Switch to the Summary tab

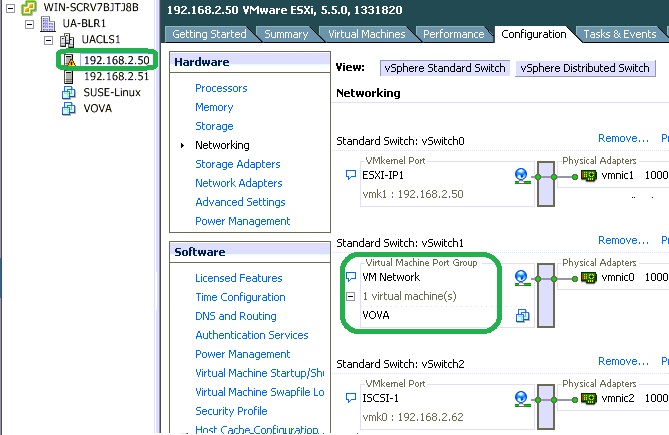(286, 34)
